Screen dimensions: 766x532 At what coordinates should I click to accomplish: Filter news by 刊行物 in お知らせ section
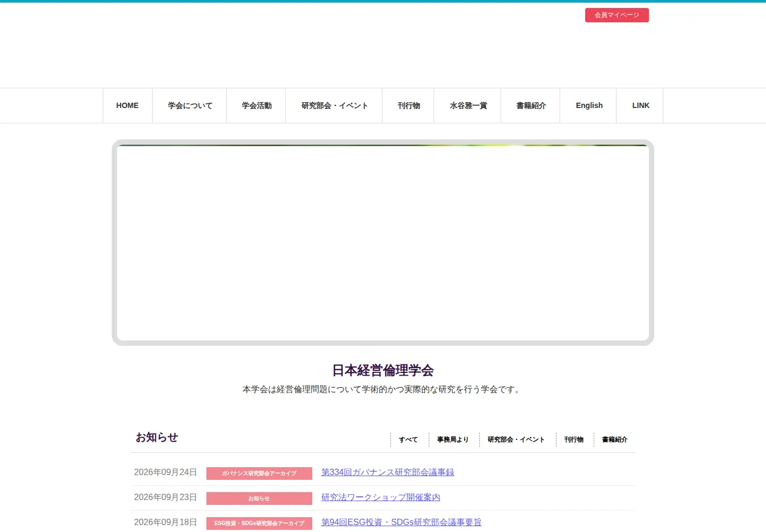coord(573,439)
